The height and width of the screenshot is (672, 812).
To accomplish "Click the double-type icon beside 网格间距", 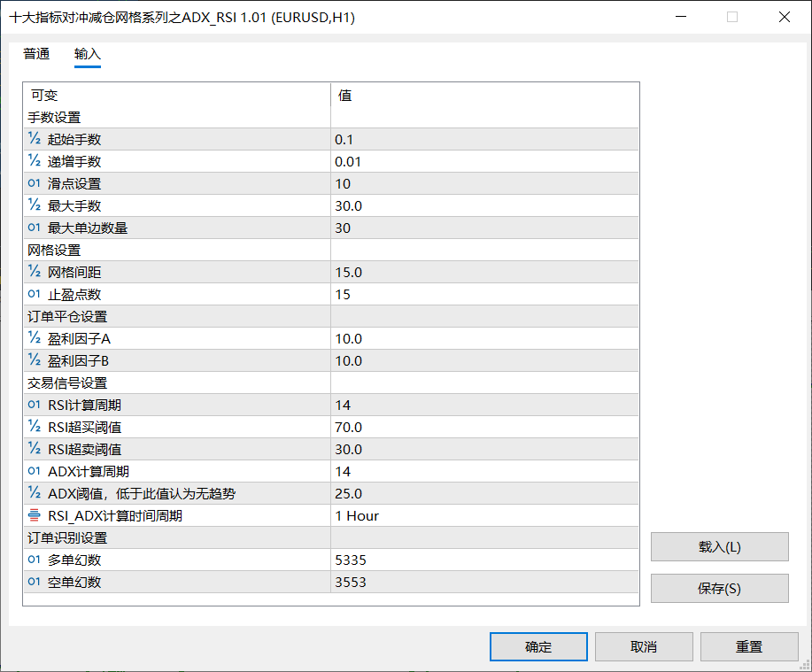I will coord(35,271).
